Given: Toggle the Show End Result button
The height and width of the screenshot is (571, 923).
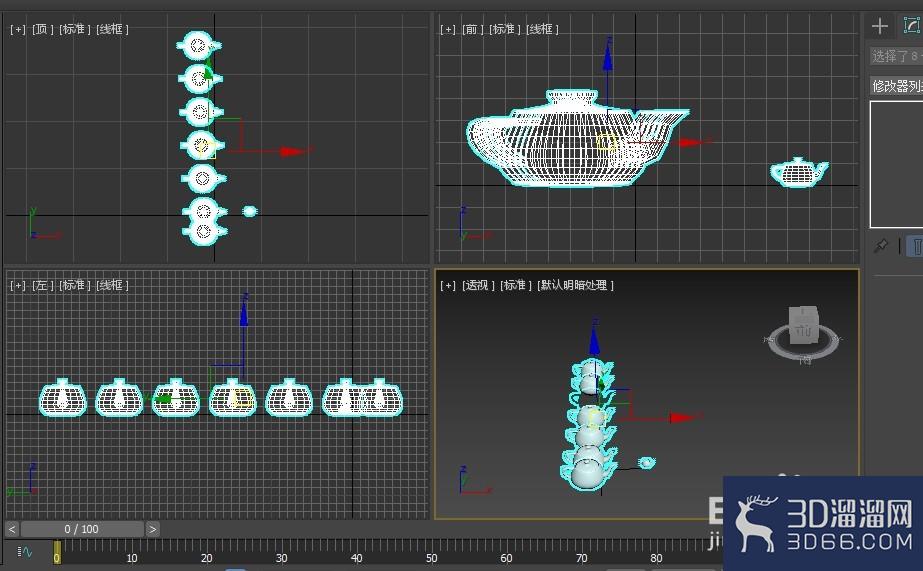Looking at the screenshot, I should [x=917, y=245].
